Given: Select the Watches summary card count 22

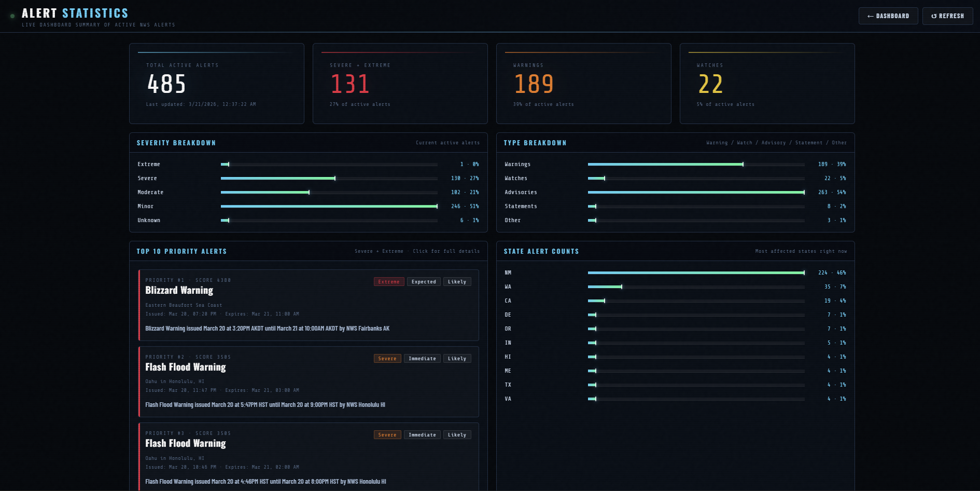Looking at the screenshot, I should click(710, 84).
